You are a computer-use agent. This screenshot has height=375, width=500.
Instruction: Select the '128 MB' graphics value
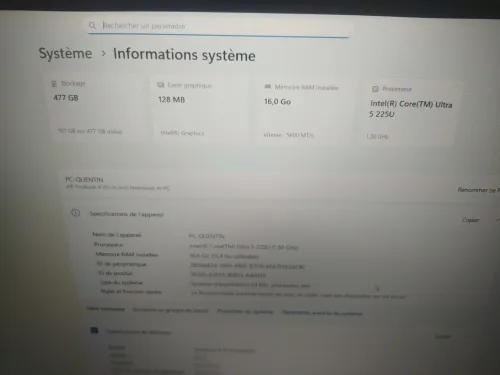[171, 99]
